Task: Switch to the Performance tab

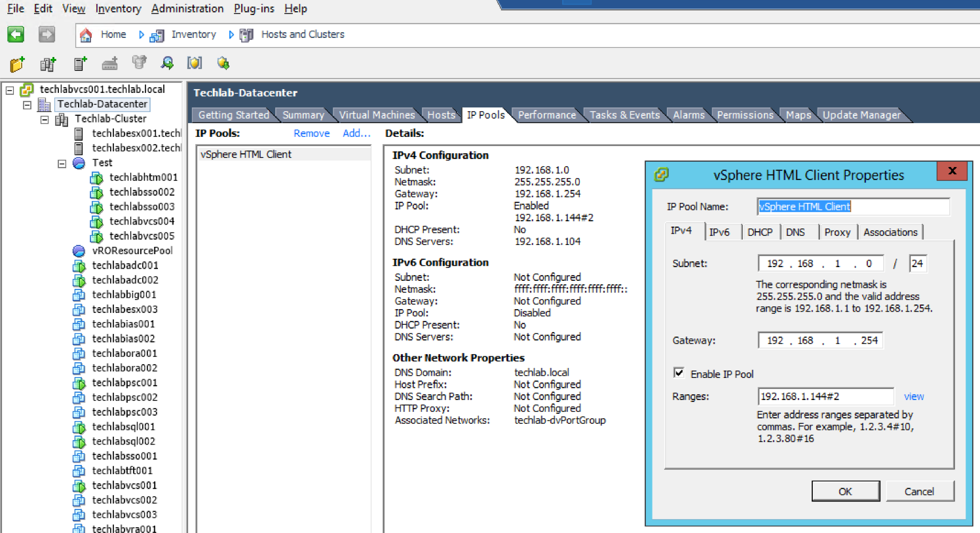Action: [x=547, y=115]
